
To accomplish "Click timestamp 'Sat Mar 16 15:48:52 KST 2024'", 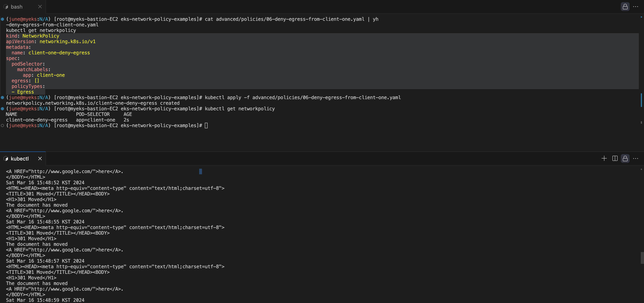I will point(45,183).
